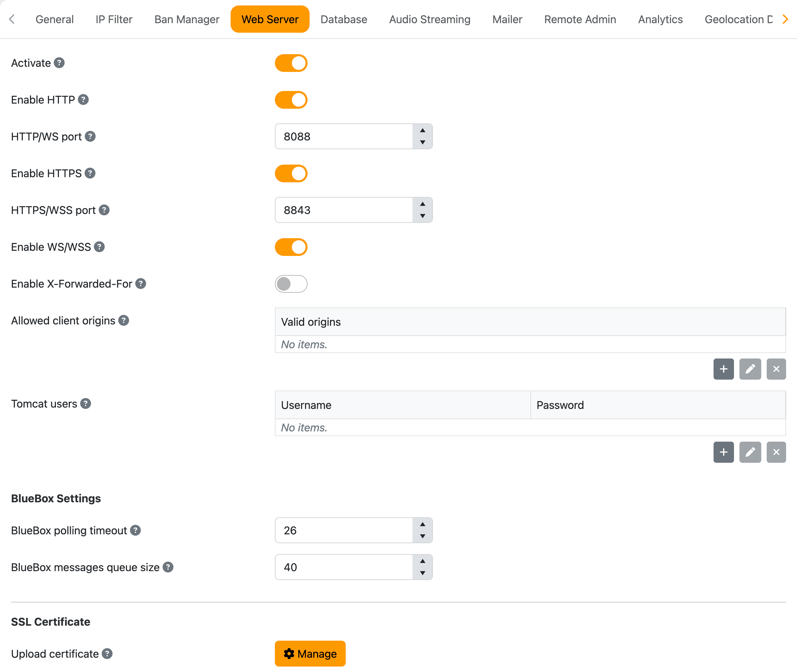Click help icon next to Activate
This screenshot has width=797, height=672.
[x=59, y=63]
